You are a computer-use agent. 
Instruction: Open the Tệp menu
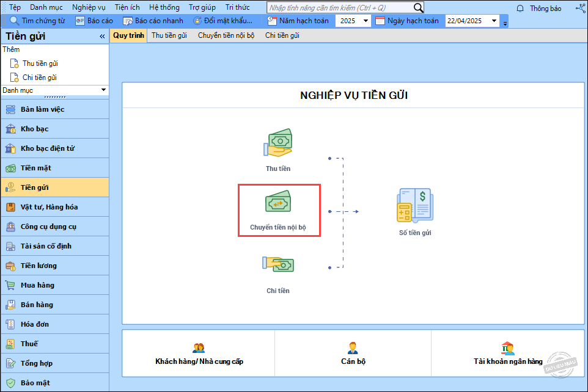coord(15,7)
